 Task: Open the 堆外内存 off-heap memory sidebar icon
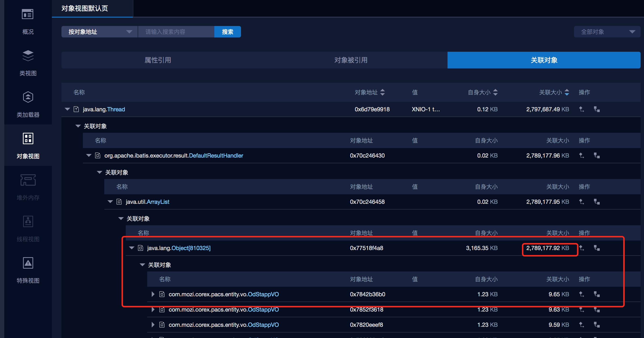click(28, 180)
